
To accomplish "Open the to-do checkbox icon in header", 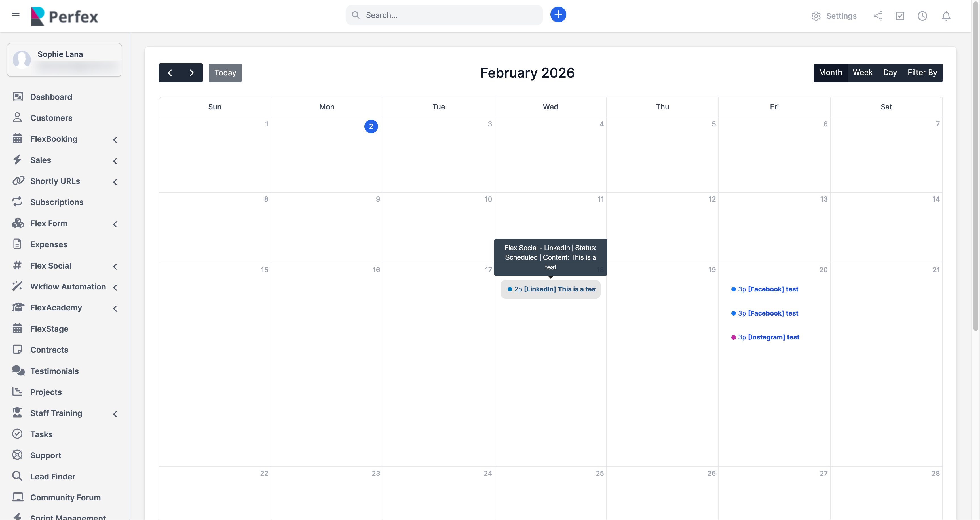I will tap(900, 16).
